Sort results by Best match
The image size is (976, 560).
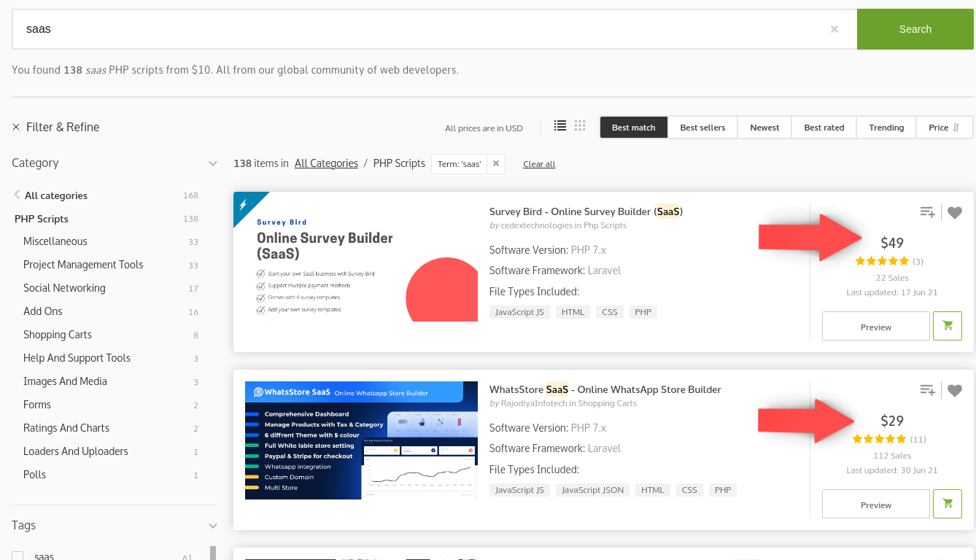(x=634, y=128)
